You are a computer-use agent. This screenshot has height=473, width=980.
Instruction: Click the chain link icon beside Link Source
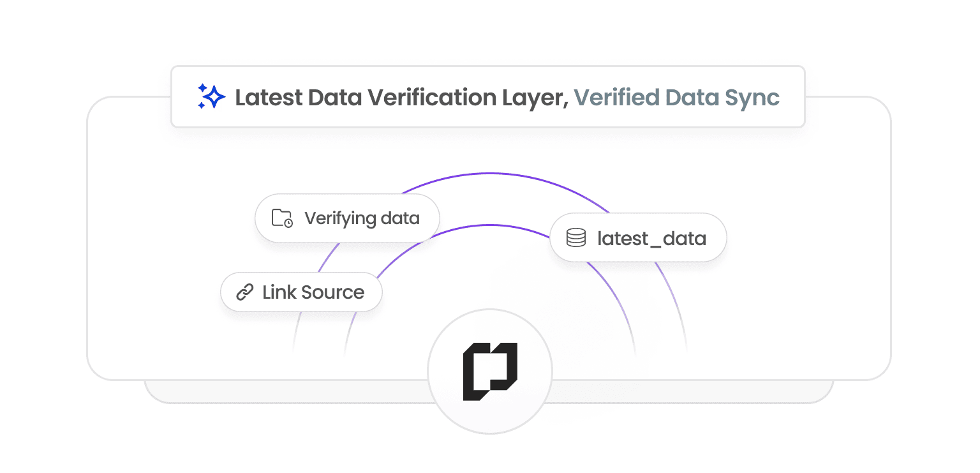(245, 292)
